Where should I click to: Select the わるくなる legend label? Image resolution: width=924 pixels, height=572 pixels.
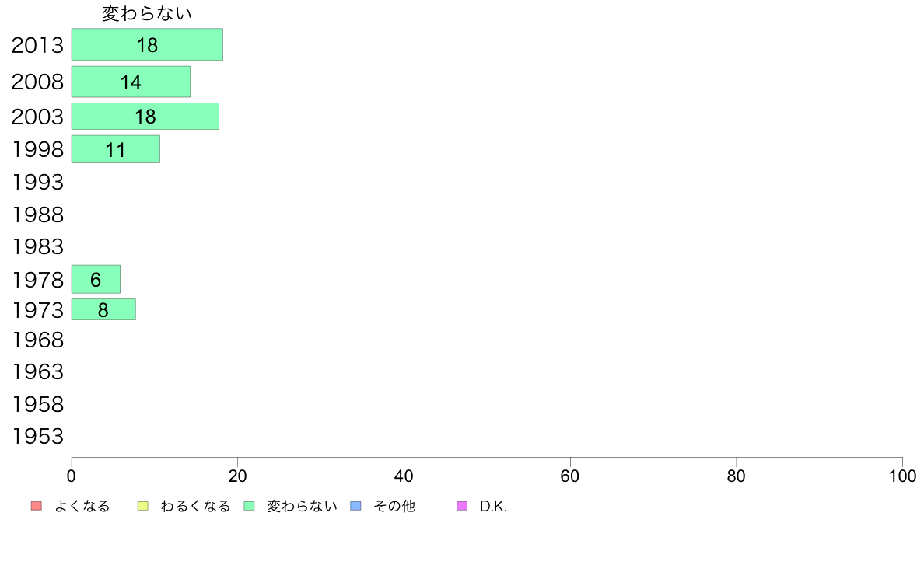tap(195, 506)
